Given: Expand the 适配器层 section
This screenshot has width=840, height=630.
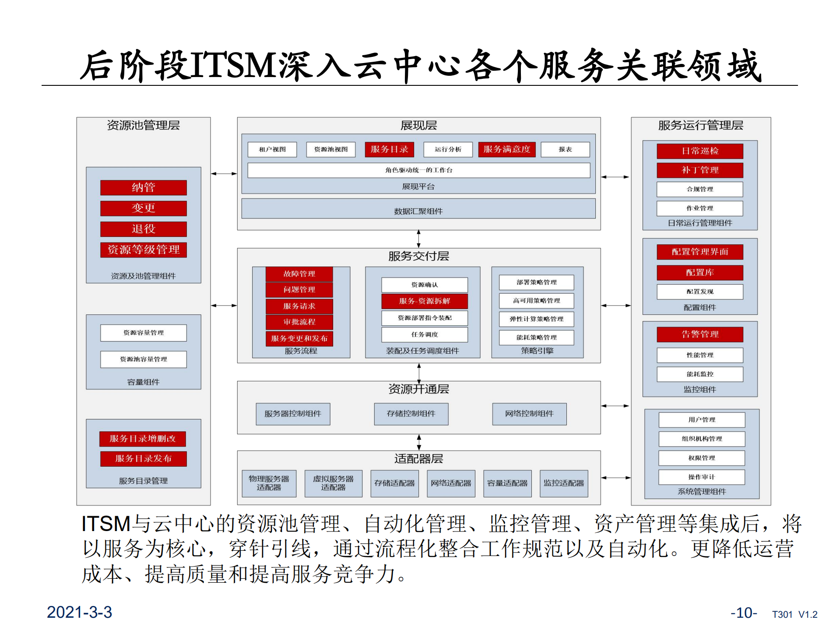Looking at the screenshot, I should tap(418, 459).
